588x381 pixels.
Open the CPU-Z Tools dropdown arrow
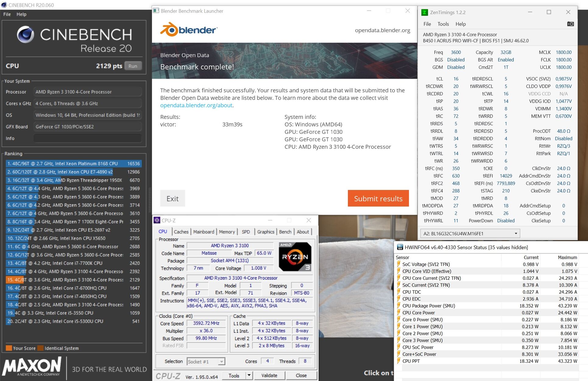pos(249,376)
